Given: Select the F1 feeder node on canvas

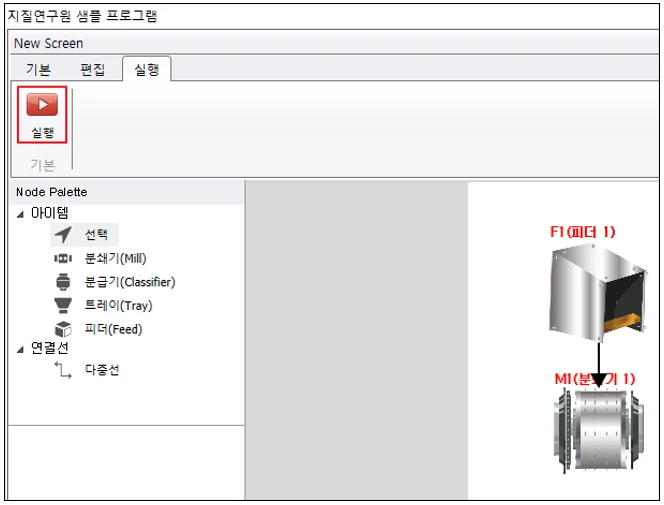Looking at the screenshot, I should click(598, 293).
